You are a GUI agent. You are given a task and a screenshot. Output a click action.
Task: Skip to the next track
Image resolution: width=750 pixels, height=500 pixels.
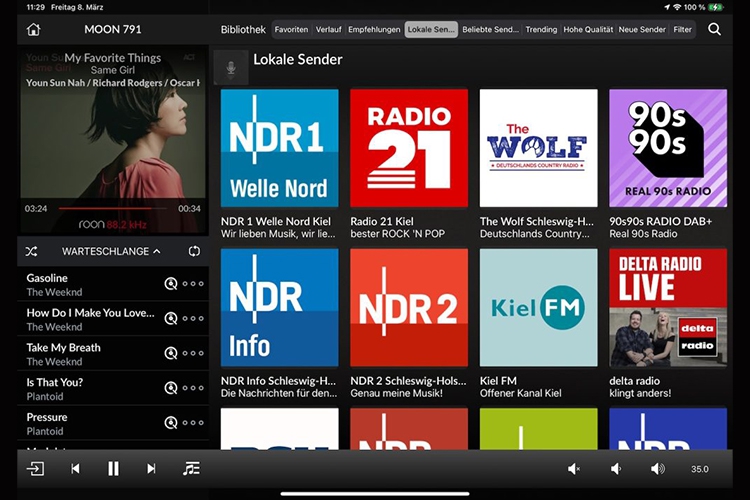click(151, 468)
